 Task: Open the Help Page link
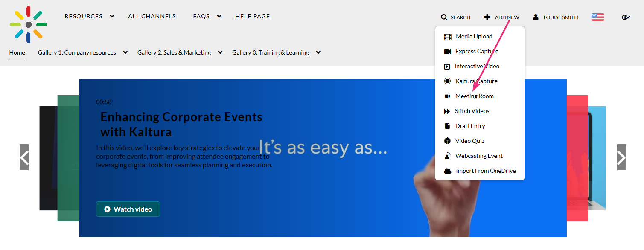pyautogui.click(x=253, y=16)
